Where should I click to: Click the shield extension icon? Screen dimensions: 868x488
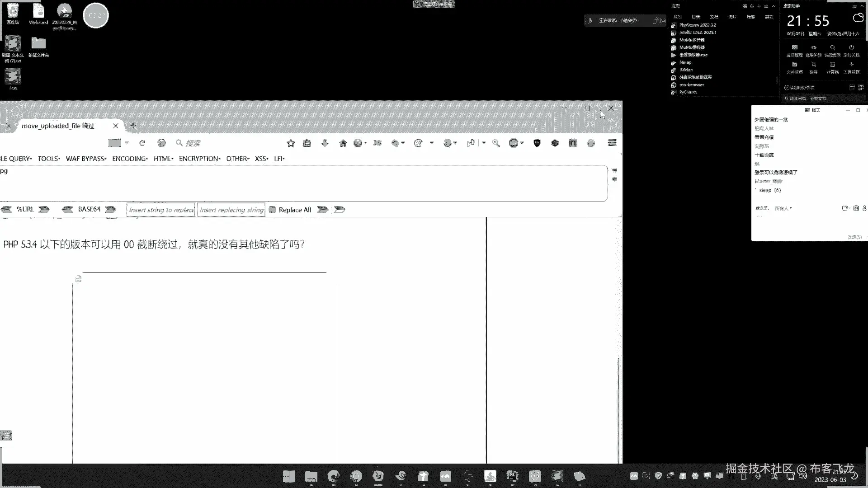coord(537,143)
